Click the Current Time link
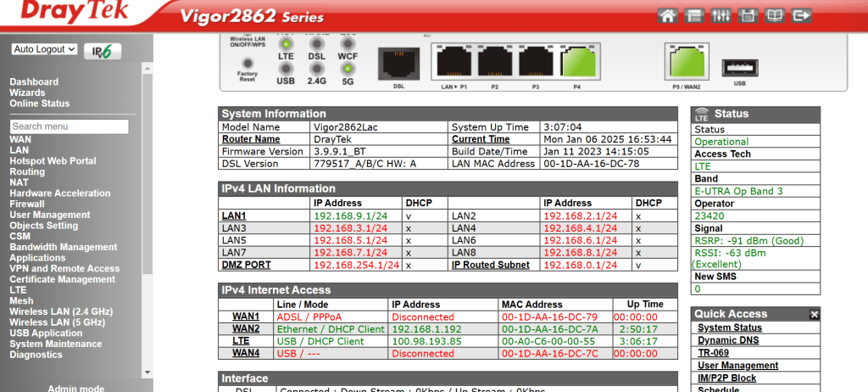868x392 pixels. pyautogui.click(x=481, y=139)
